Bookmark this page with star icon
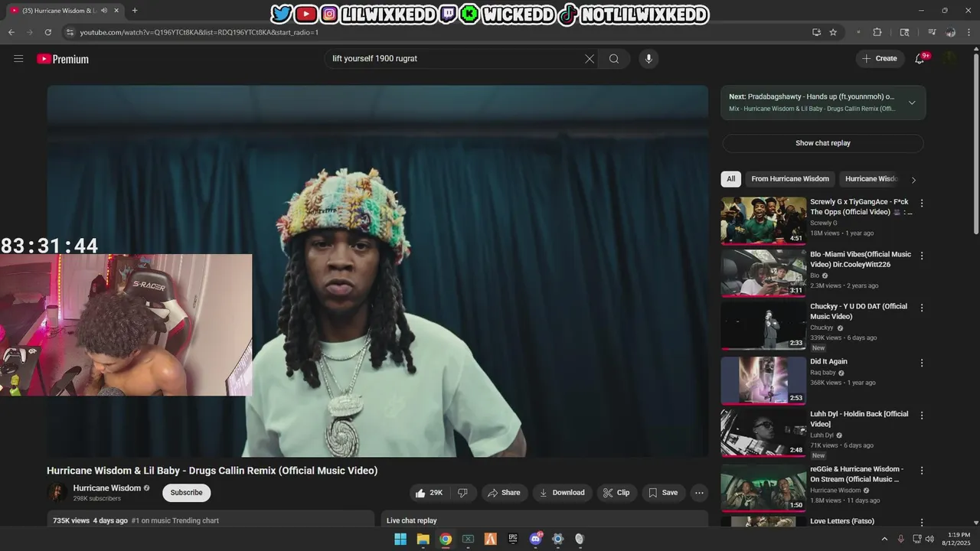Viewport: 980px width, 551px height. (x=833, y=32)
